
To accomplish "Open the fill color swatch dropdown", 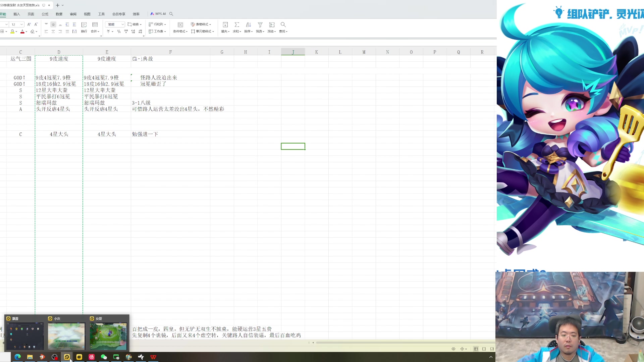I will [x=16, y=32].
